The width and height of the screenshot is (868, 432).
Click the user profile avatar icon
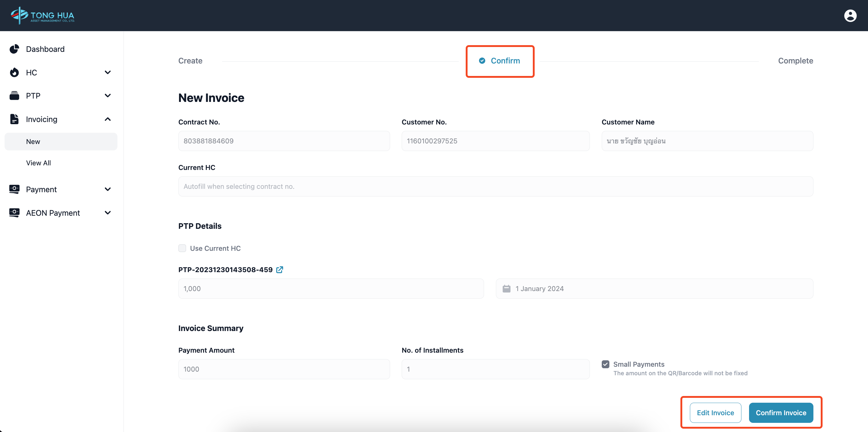coord(850,16)
